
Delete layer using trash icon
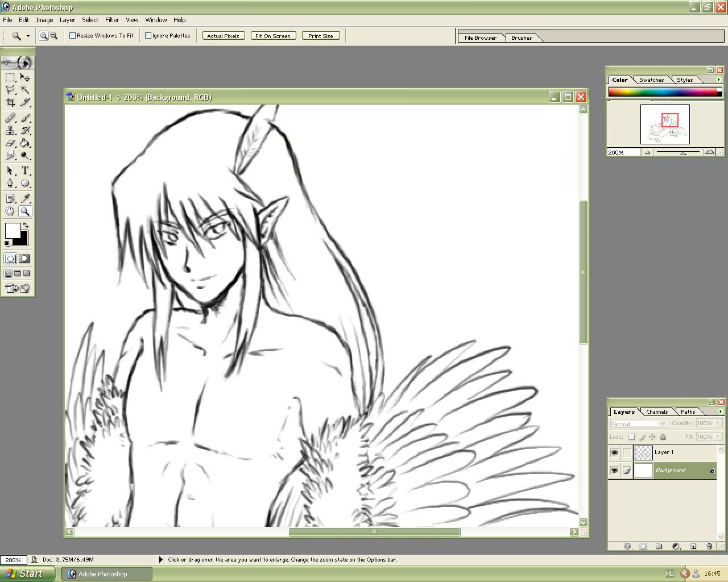point(709,546)
